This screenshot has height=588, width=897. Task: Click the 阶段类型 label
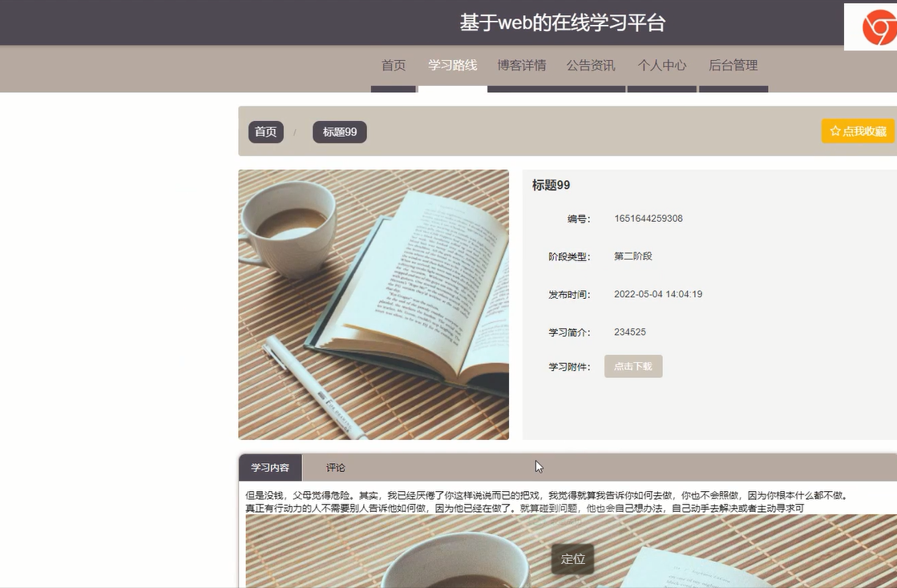pyautogui.click(x=569, y=257)
